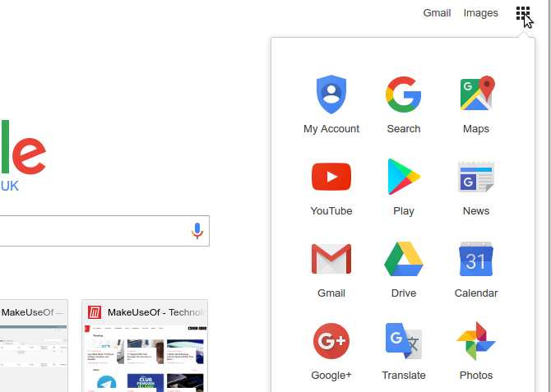Click the 'Calendar' label text

click(x=476, y=293)
